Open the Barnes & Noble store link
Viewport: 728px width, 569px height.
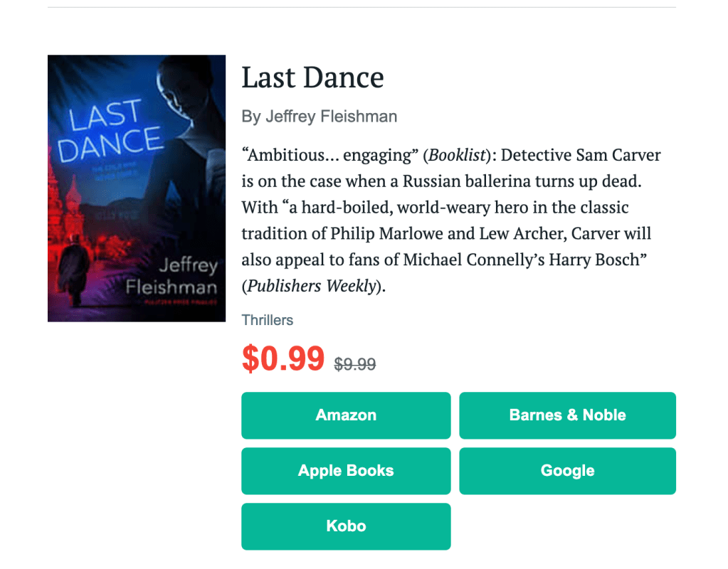(567, 415)
